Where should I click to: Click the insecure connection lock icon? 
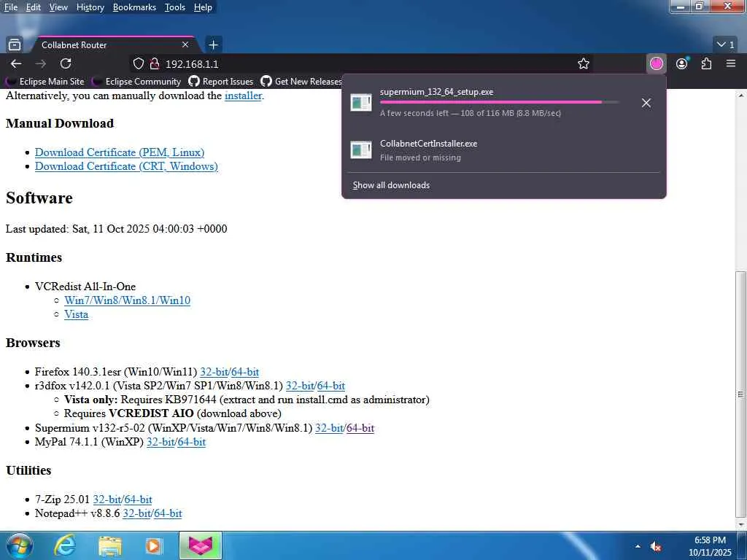pyautogui.click(x=155, y=64)
